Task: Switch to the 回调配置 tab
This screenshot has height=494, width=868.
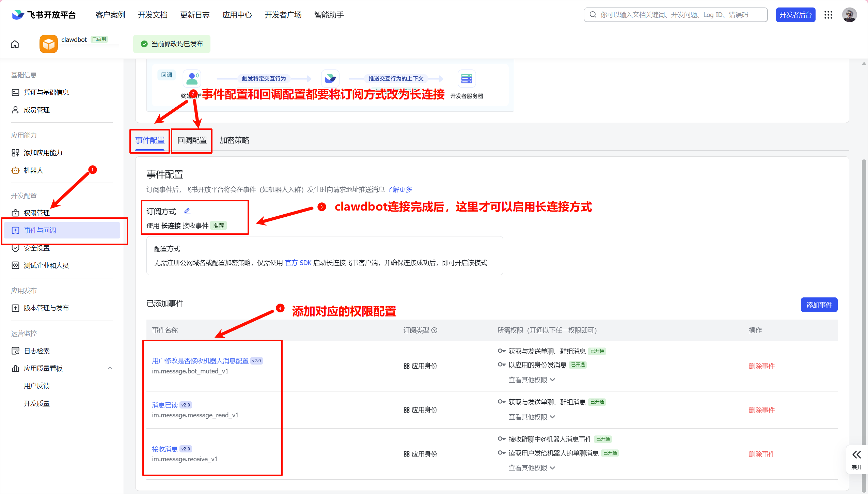Action: pyautogui.click(x=191, y=140)
